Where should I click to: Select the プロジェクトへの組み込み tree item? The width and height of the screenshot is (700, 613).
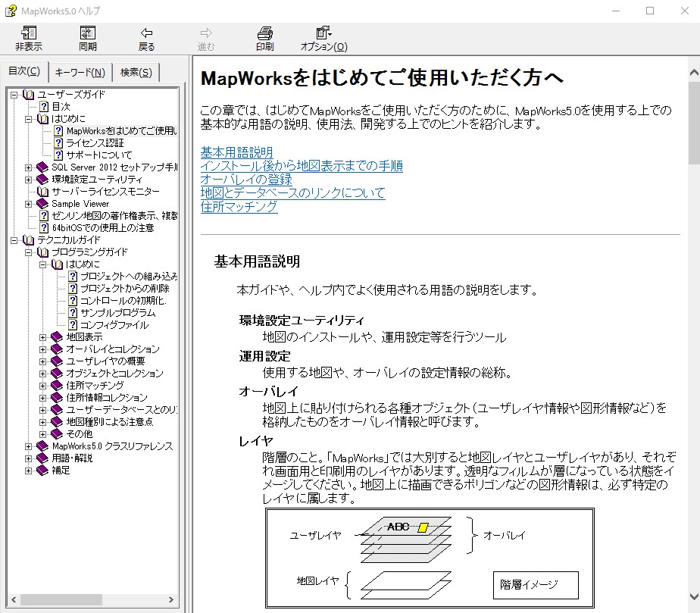[x=129, y=277]
